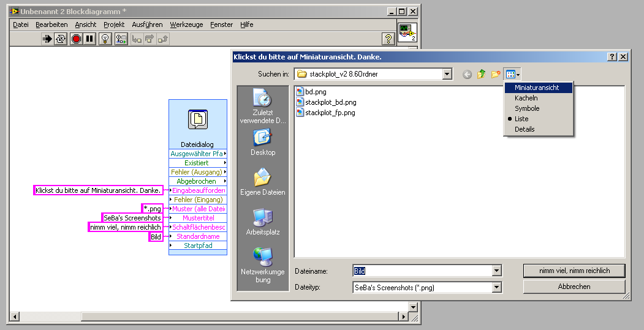Image resolution: width=644 pixels, height=330 pixels.
Task: Click the Standardname input terminal
Action: [197, 236]
